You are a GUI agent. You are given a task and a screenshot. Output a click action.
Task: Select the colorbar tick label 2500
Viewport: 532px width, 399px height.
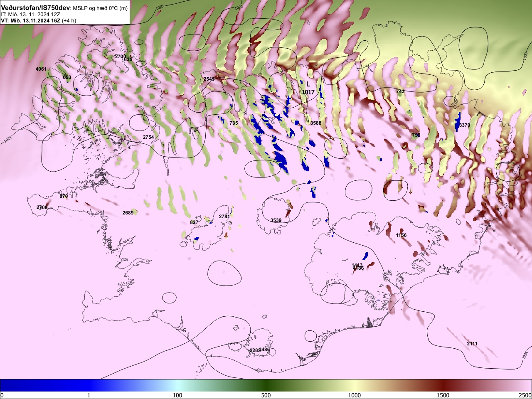pyautogui.click(x=525, y=395)
